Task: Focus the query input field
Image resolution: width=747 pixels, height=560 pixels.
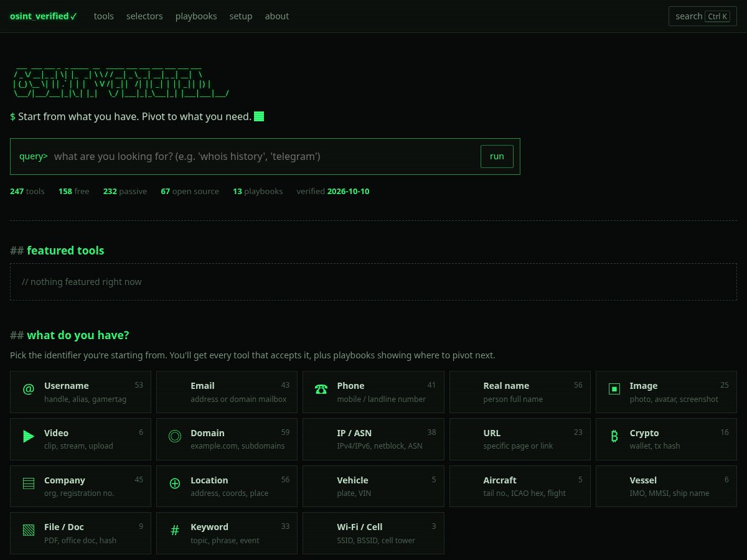Action: tap(265, 156)
